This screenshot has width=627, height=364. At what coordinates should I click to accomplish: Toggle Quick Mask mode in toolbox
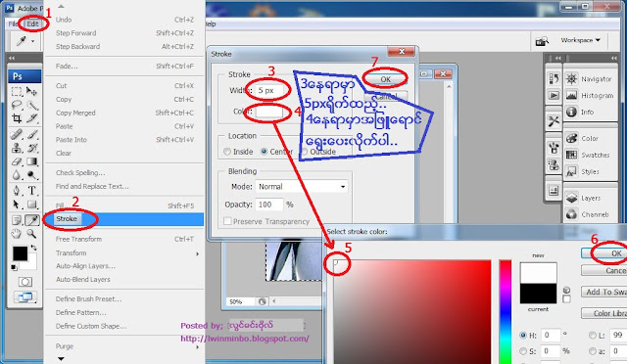pyautogui.click(x=25, y=282)
